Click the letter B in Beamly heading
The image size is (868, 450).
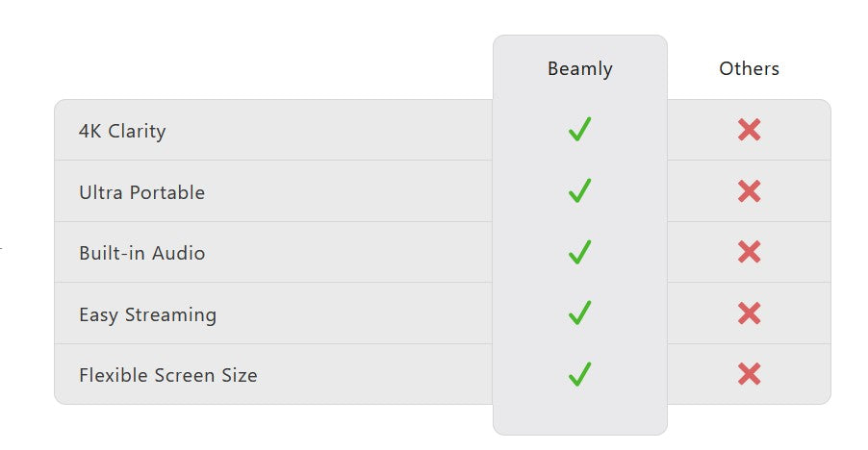[553, 69]
